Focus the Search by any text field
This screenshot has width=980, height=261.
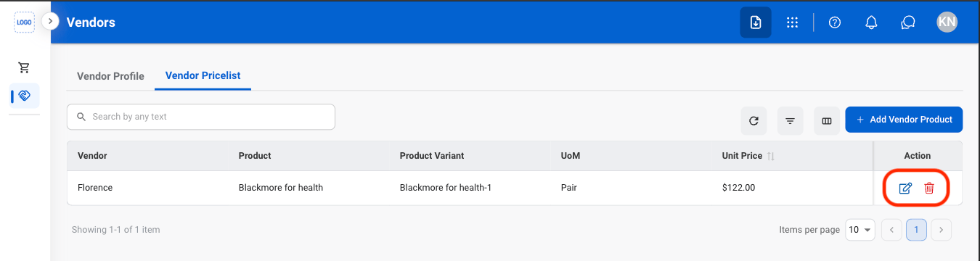point(201,117)
